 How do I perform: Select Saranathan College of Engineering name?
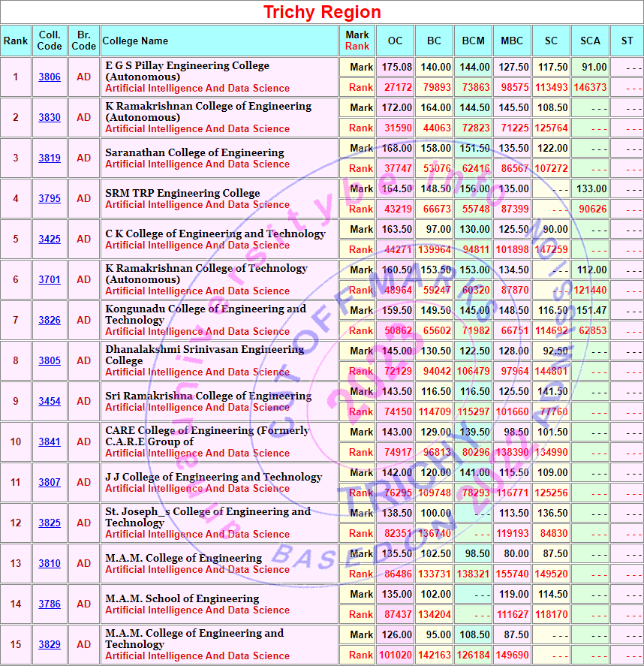tap(194, 152)
